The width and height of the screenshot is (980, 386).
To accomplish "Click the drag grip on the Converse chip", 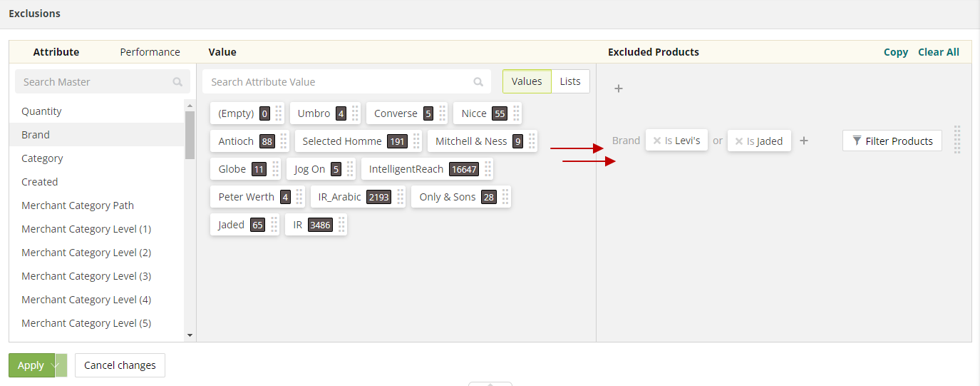I will point(442,113).
